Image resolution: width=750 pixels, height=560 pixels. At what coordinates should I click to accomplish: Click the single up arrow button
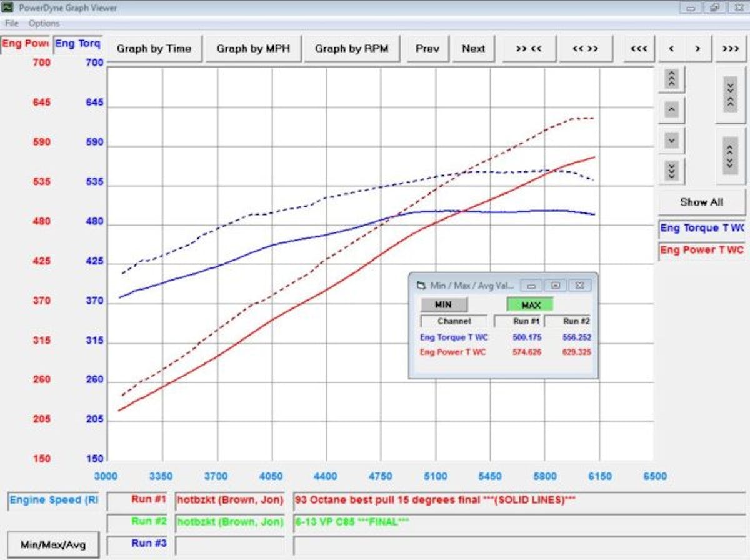[x=671, y=109]
